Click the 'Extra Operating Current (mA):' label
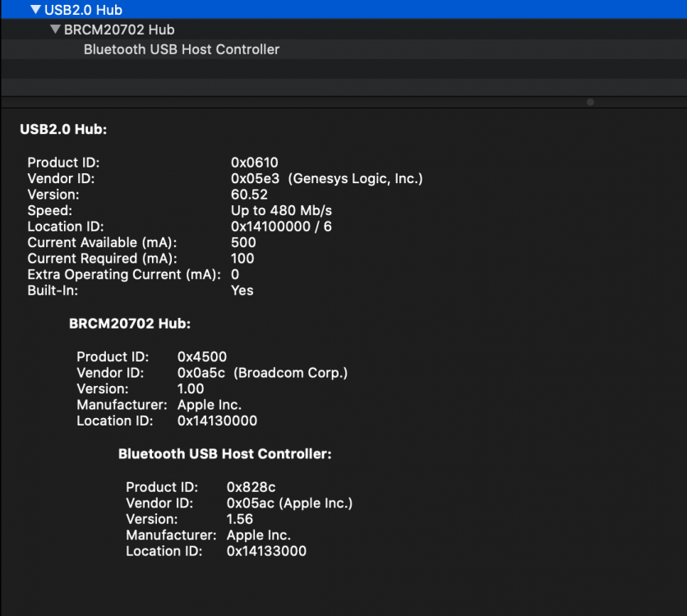 [x=124, y=274]
